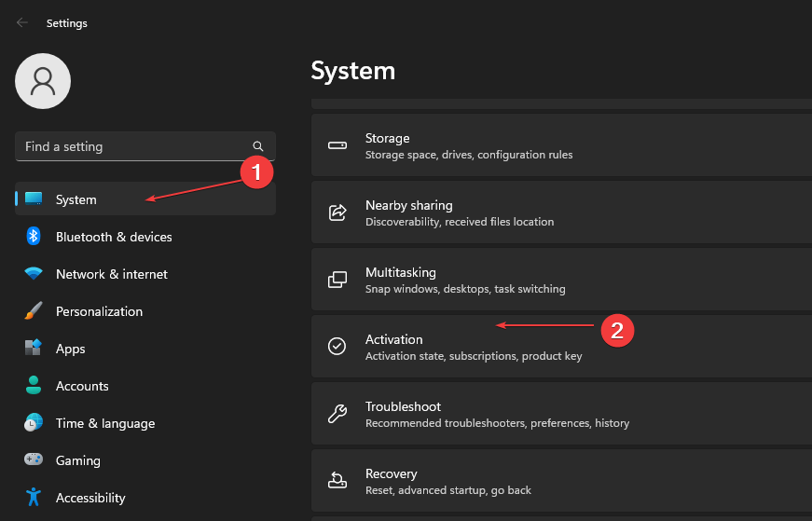The image size is (812, 521).
Task: Click the Accessibility figure icon
Action: pos(34,498)
